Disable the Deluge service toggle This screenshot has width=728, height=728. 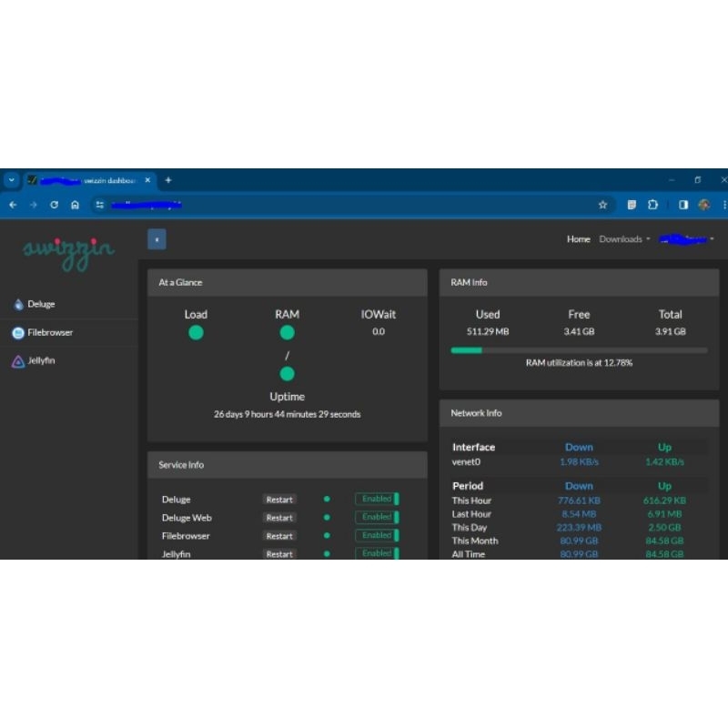coord(376,499)
